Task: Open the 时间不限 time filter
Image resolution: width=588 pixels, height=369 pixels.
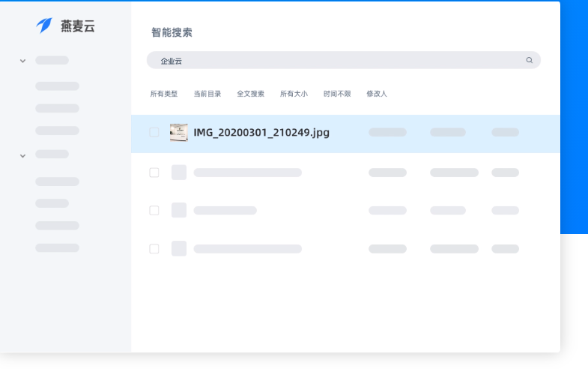Action: tap(337, 94)
